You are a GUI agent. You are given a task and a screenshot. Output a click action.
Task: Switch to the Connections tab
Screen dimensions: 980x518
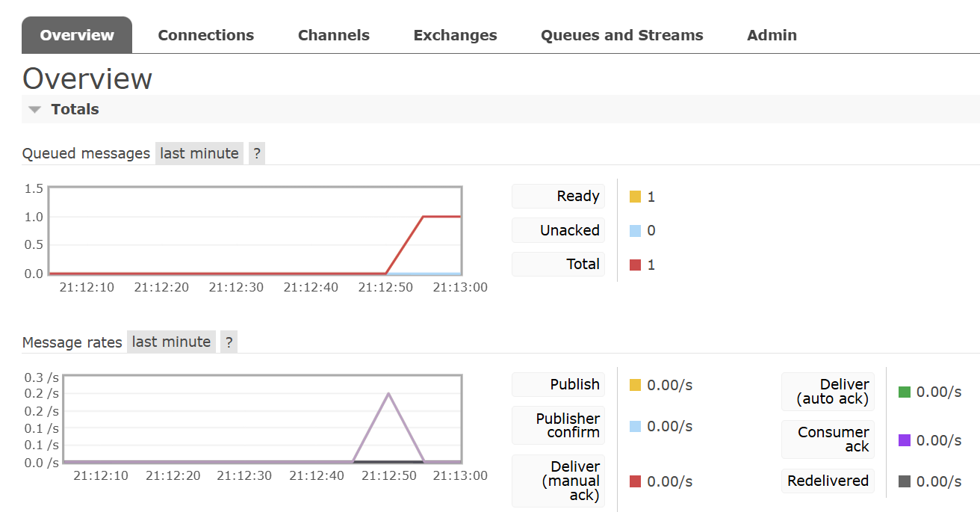[205, 35]
